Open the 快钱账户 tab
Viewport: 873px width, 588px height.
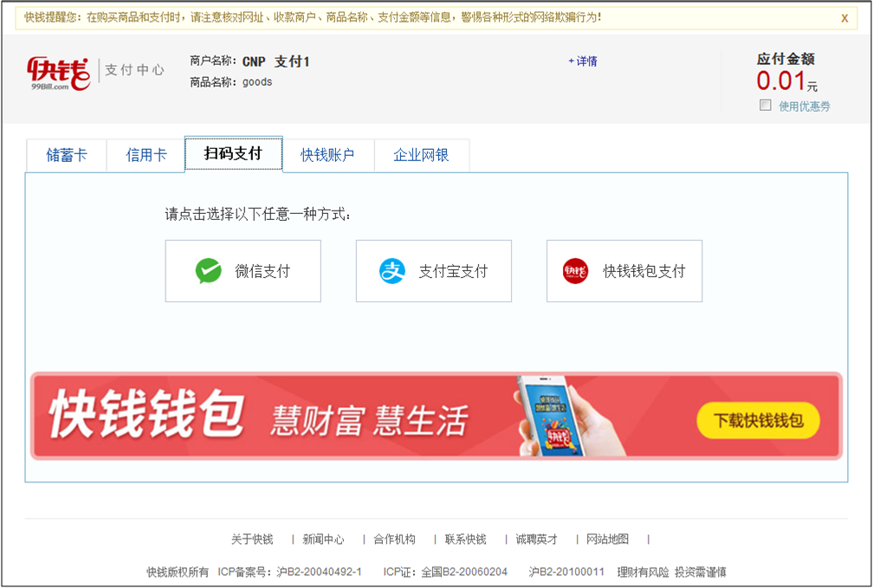(x=327, y=155)
